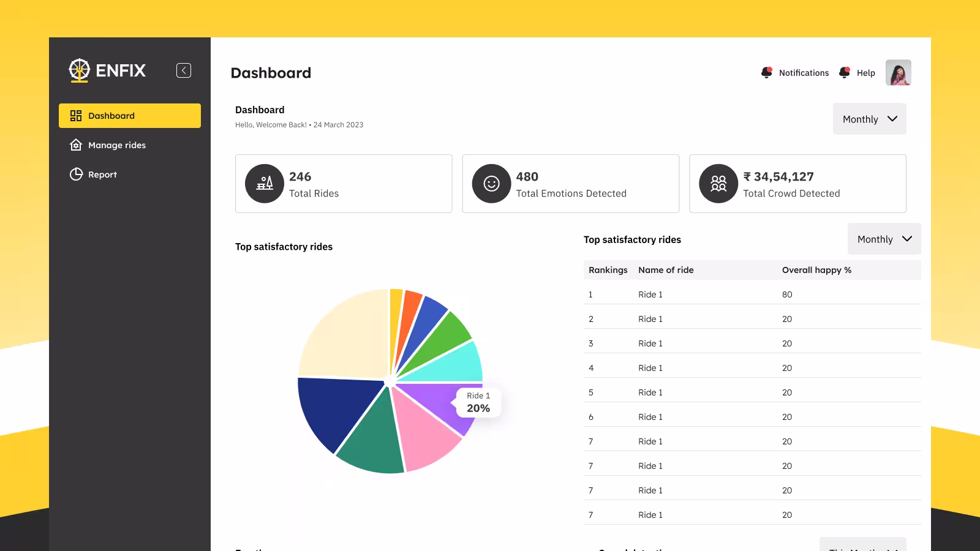This screenshot has height=551, width=980.
Task: Click the Total Crowd people icon
Action: coord(718,184)
